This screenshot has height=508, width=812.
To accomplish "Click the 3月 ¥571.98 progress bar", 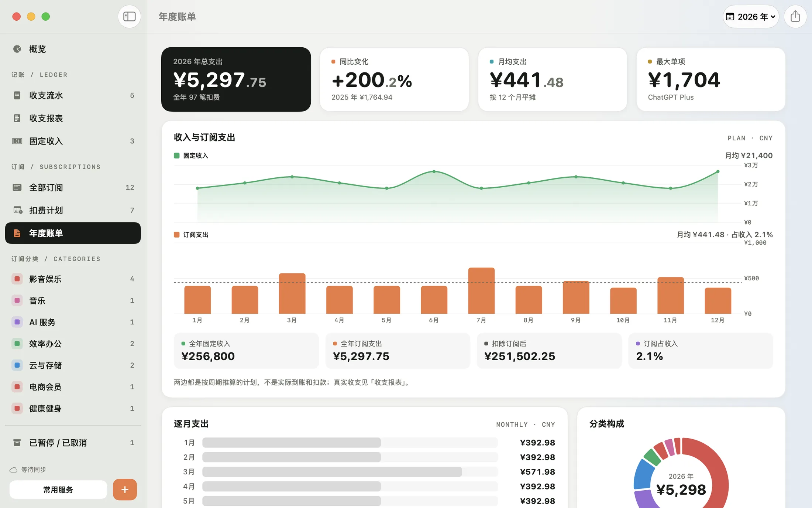I will (x=350, y=472).
